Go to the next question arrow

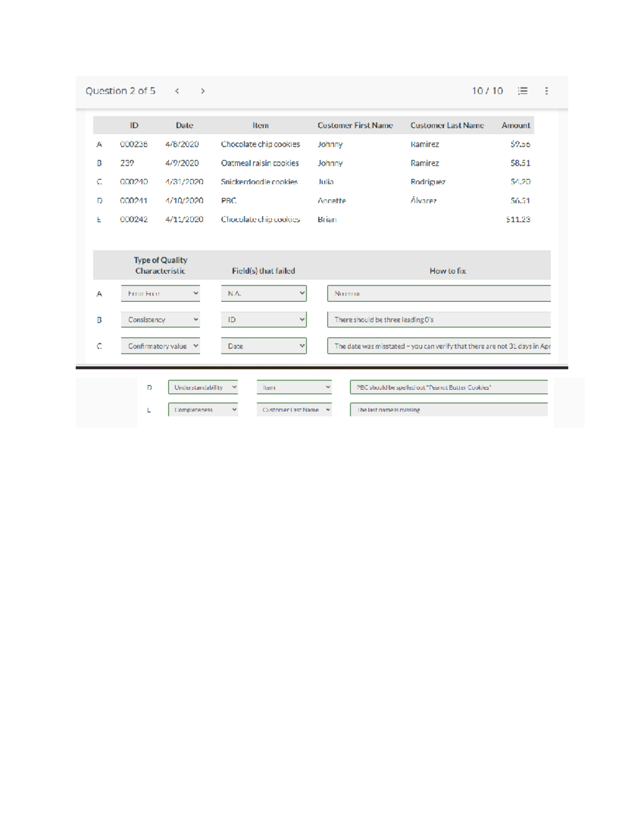202,91
